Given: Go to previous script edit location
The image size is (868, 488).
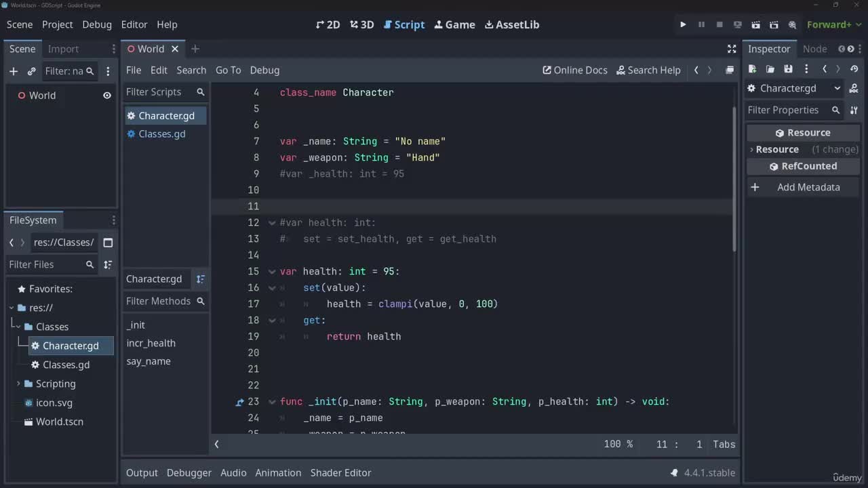Looking at the screenshot, I should click(696, 70).
